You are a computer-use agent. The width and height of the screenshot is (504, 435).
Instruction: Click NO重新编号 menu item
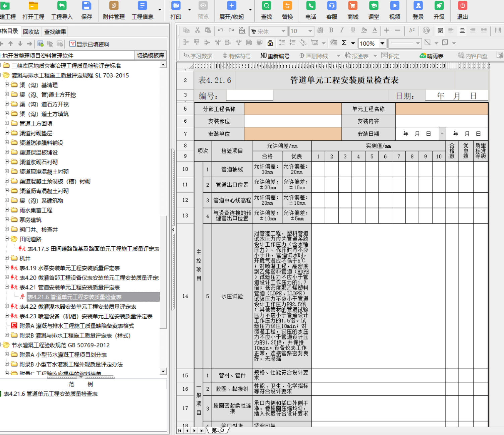(275, 56)
